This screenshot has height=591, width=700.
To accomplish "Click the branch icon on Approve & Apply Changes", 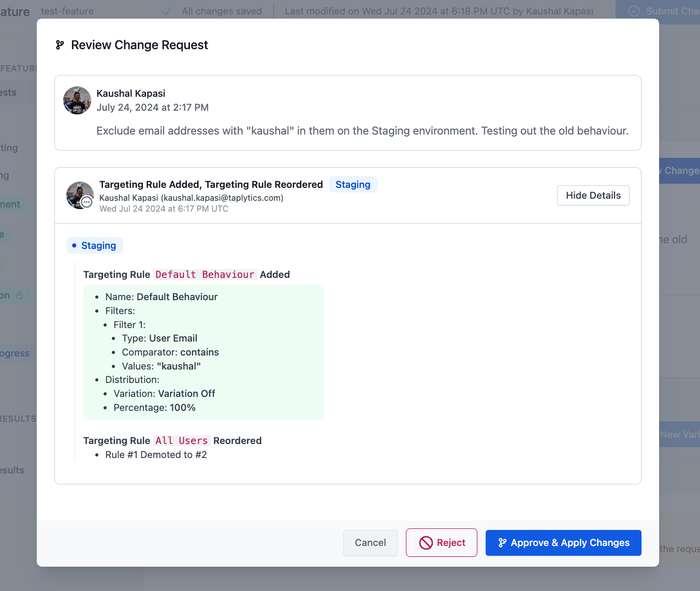I will (502, 542).
